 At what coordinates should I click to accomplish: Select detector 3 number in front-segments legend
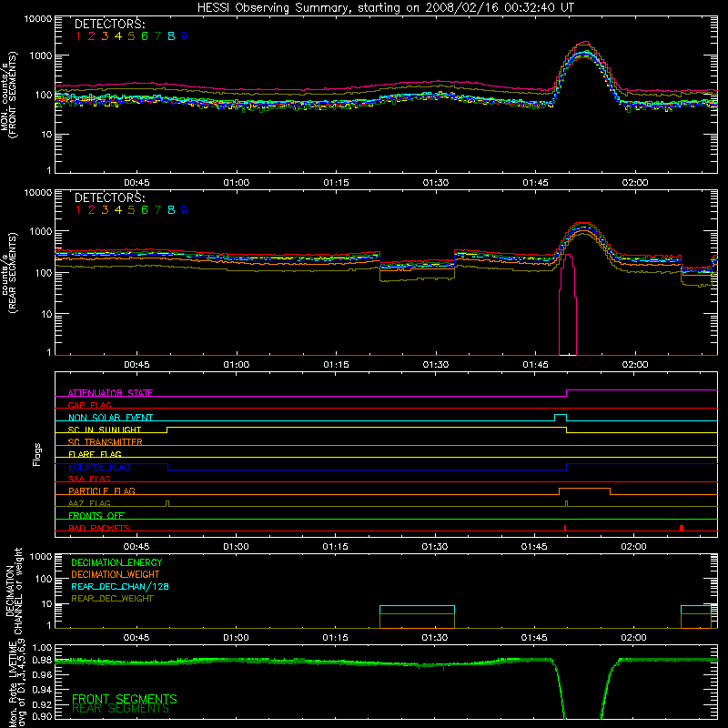pos(105,36)
